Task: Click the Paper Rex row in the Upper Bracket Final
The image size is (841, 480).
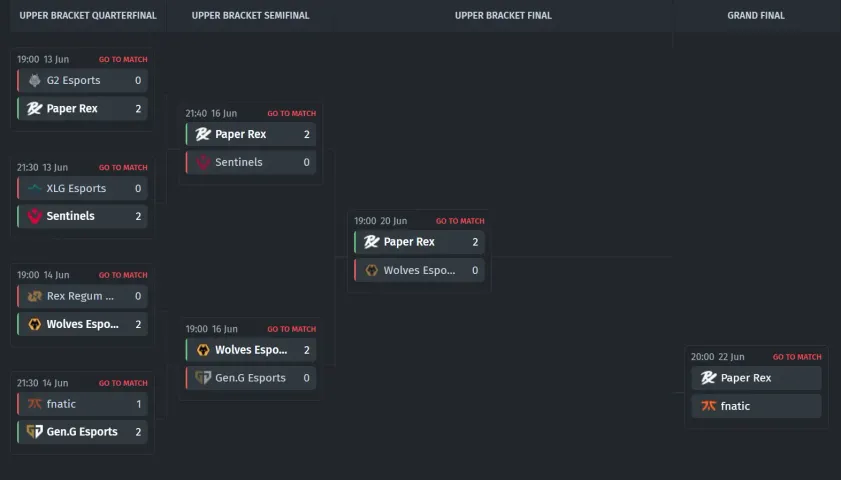Action: (419, 242)
